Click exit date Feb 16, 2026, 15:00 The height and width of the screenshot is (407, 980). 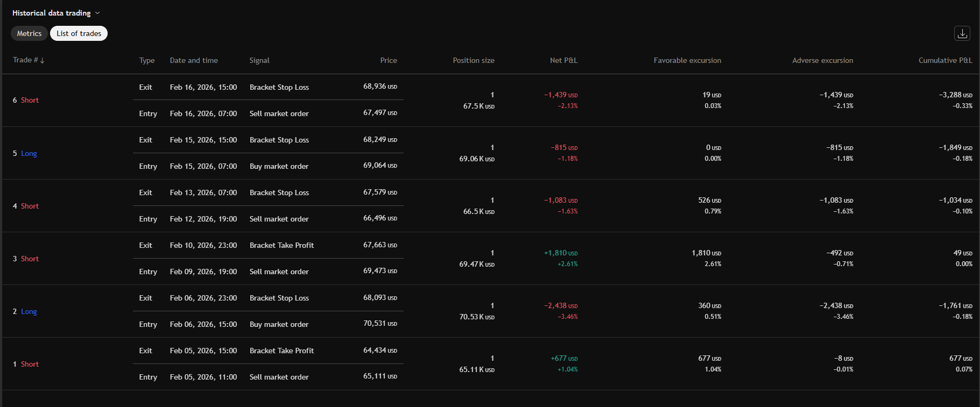click(x=203, y=87)
